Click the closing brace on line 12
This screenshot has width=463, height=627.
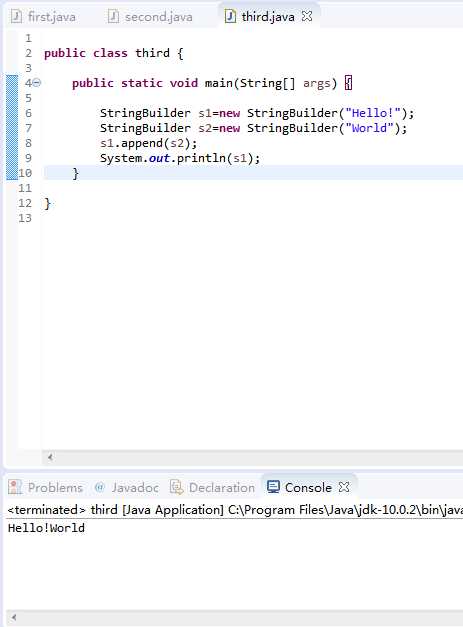(x=48, y=204)
